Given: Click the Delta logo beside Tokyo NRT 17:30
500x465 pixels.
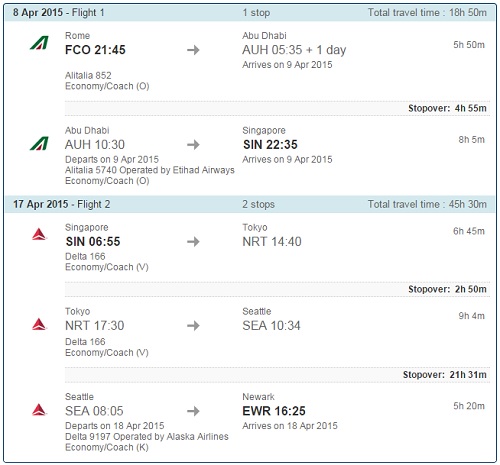Looking at the screenshot, I should click(39, 324).
